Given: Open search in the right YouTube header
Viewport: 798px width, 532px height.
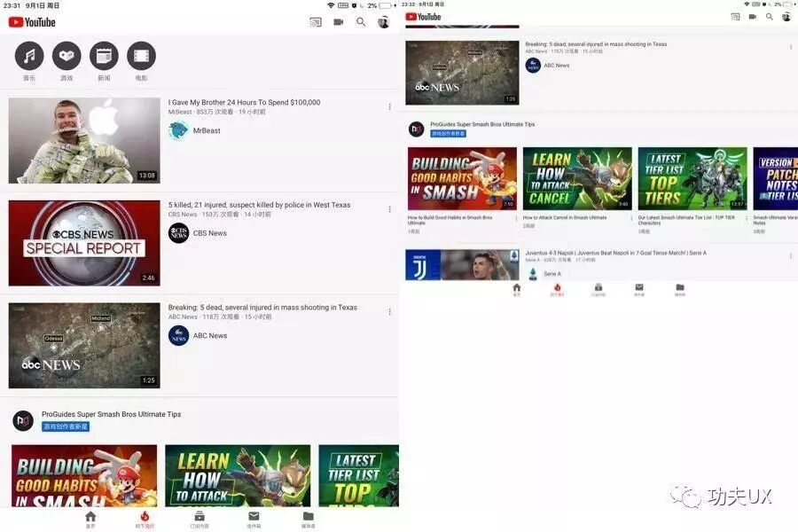Looking at the screenshot, I should pos(770,17).
